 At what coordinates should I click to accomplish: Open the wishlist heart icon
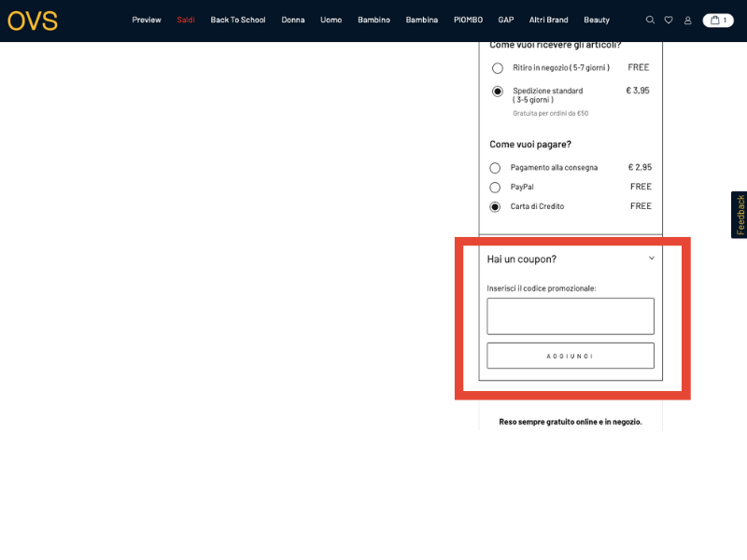tap(669, 20)
